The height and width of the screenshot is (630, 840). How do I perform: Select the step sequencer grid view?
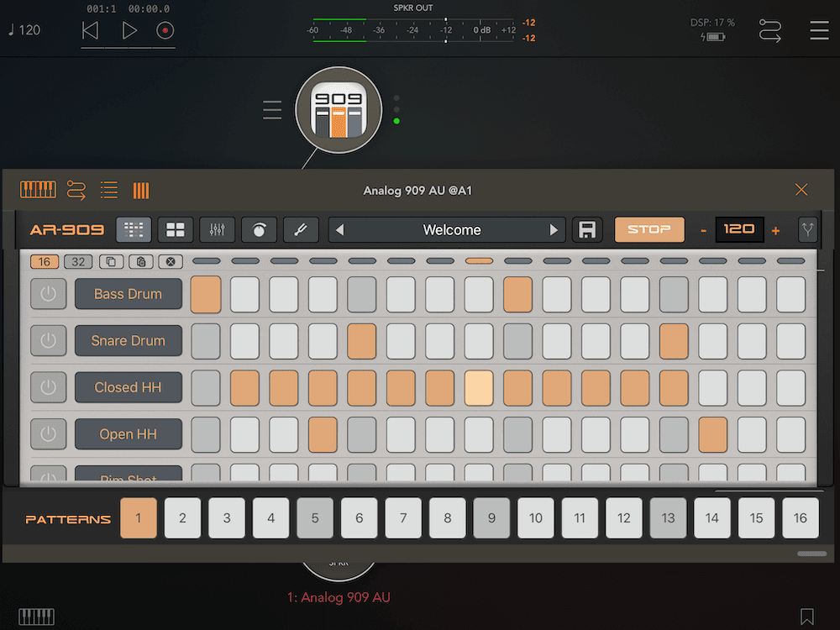point(134,229)
